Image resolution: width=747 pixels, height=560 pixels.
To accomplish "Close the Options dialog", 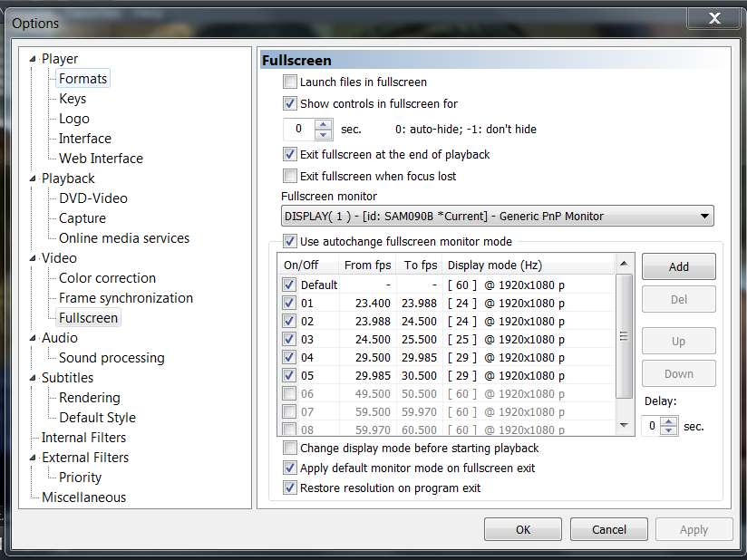I will coord(714,18).
